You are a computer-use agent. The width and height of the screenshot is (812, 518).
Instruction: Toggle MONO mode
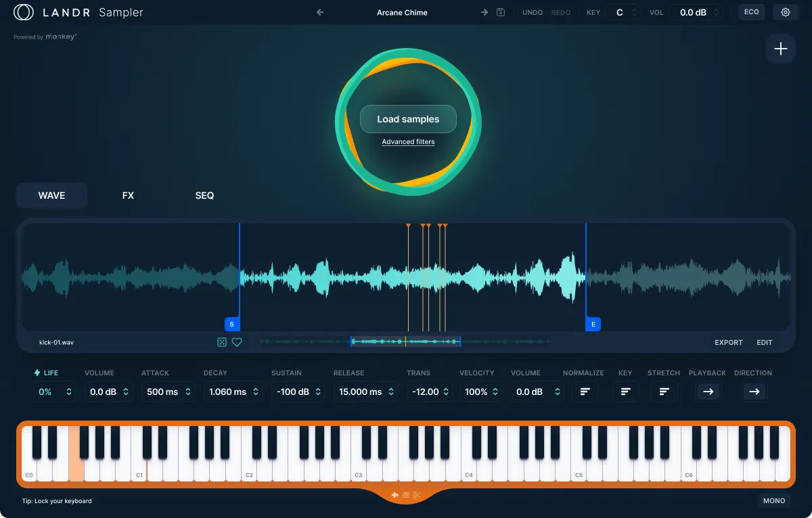click(x=774, y=500)
